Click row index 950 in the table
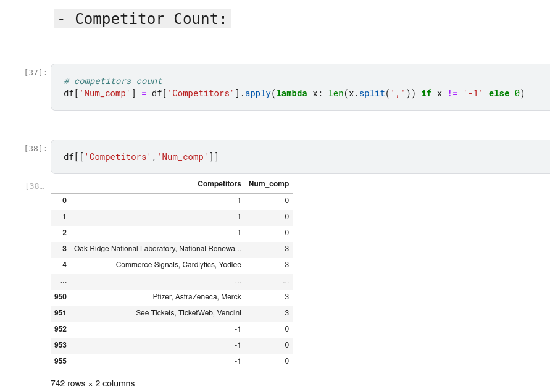The image size is (550, 392). pyautogui.click(x=60, y=297)
